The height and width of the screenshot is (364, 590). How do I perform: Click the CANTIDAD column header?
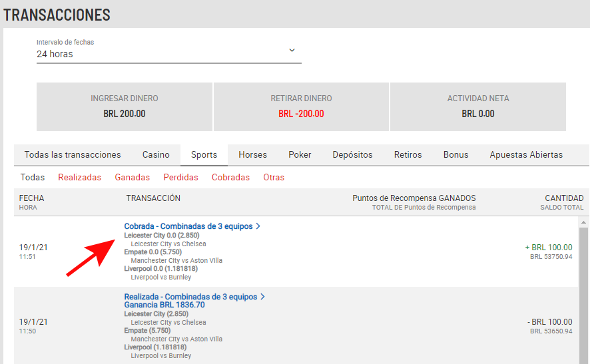[565, 198]
